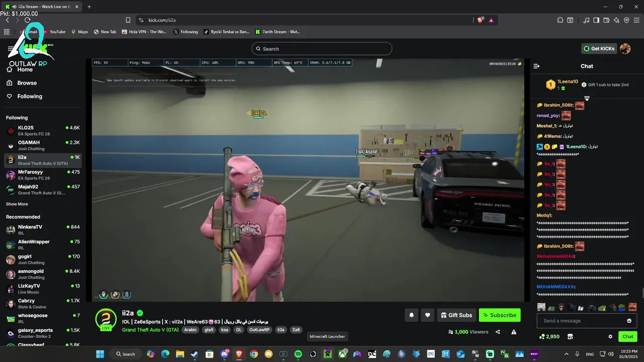644x362 pixels.
Task: Click the Gift Subs button
Action: pos(456,315)
